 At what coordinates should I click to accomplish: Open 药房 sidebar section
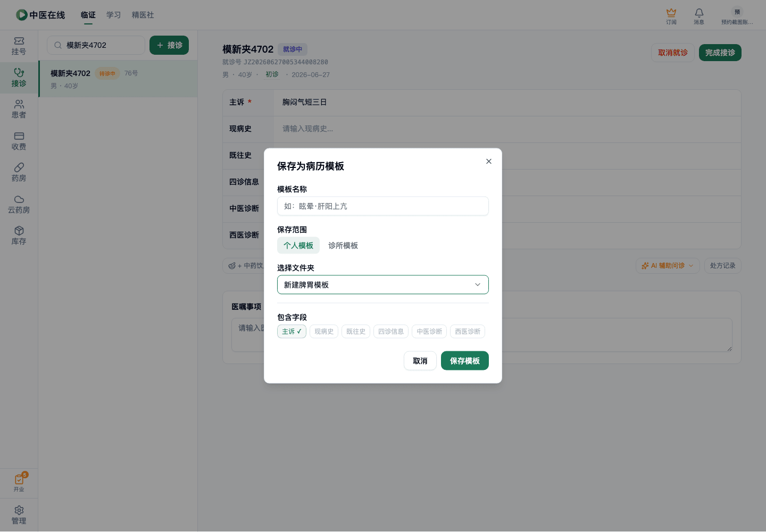click(19, 173)
